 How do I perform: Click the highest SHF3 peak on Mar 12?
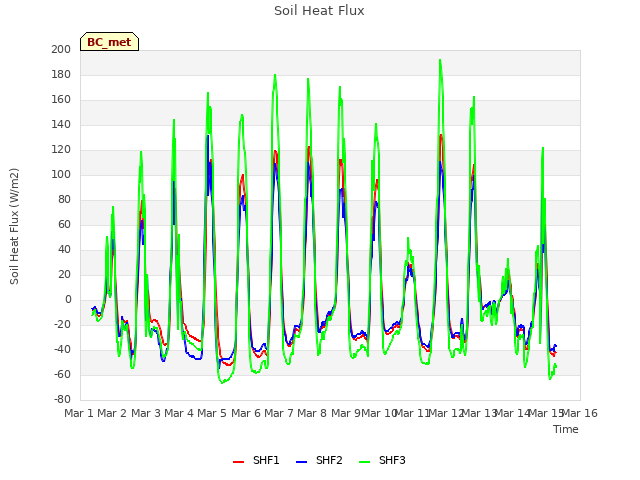(440, 60)
